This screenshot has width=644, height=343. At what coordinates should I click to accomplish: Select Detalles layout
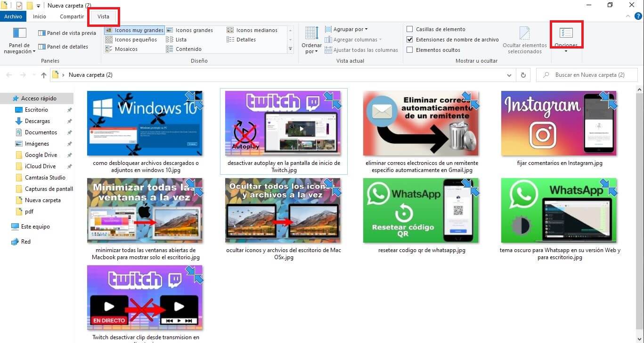(241, 40)
